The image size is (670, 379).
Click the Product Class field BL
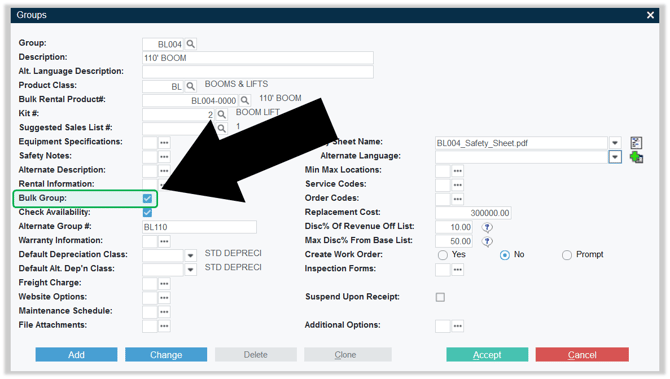click(x=163, y=86)
